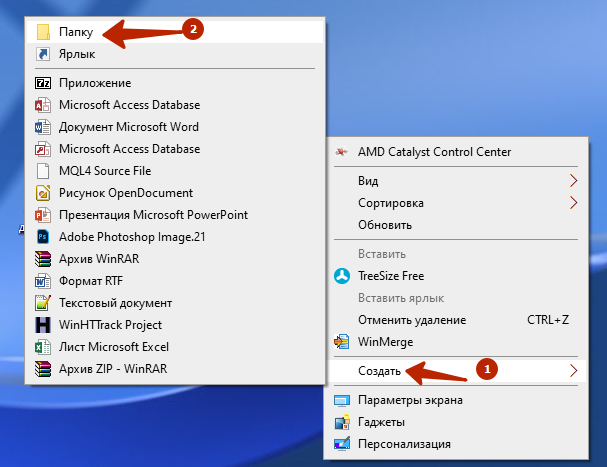This screenshot has width=607, height=467.
Task: Open the Создать menu item
Action: coord(456,371)
